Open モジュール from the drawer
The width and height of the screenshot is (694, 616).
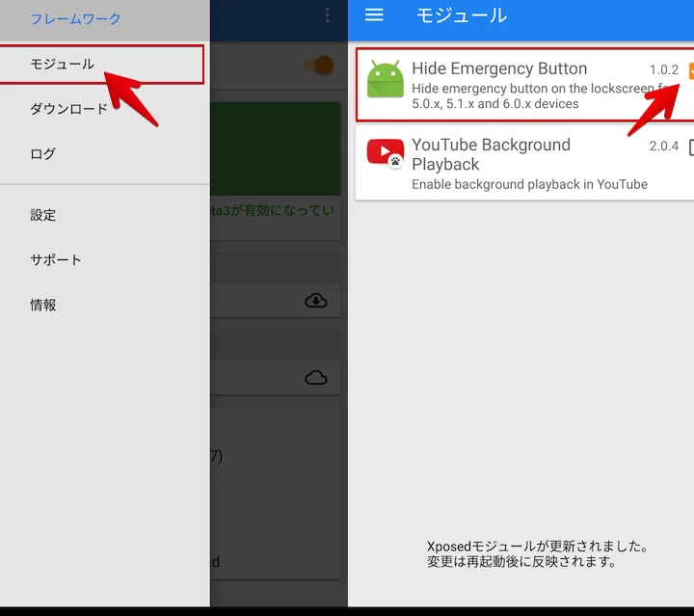62,65
